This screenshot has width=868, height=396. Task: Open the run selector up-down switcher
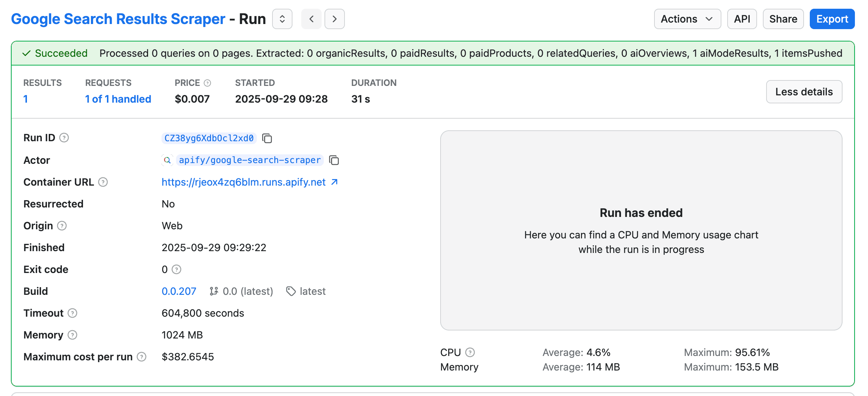[282, 19]
